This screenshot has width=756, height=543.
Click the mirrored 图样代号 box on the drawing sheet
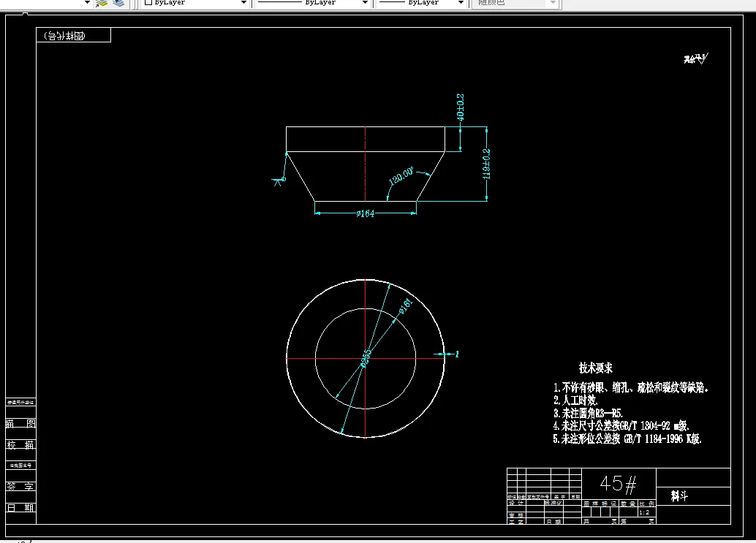[73, 35]
